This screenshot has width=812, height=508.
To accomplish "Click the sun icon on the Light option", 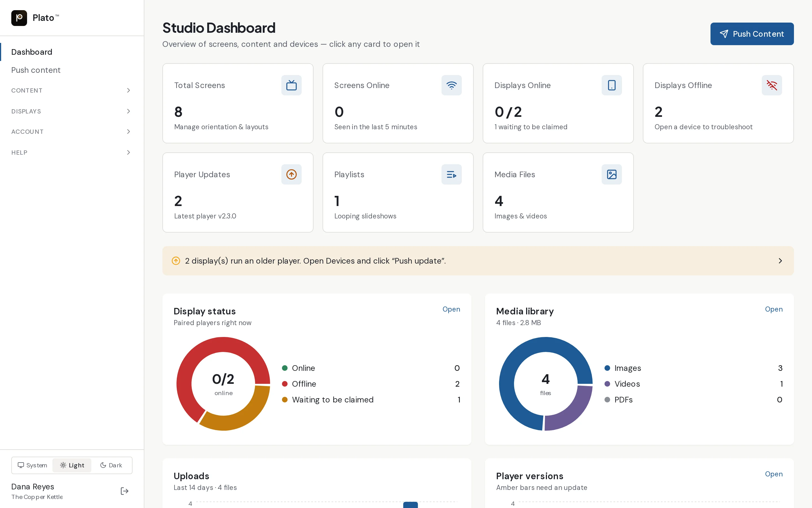I will [63, 465].
